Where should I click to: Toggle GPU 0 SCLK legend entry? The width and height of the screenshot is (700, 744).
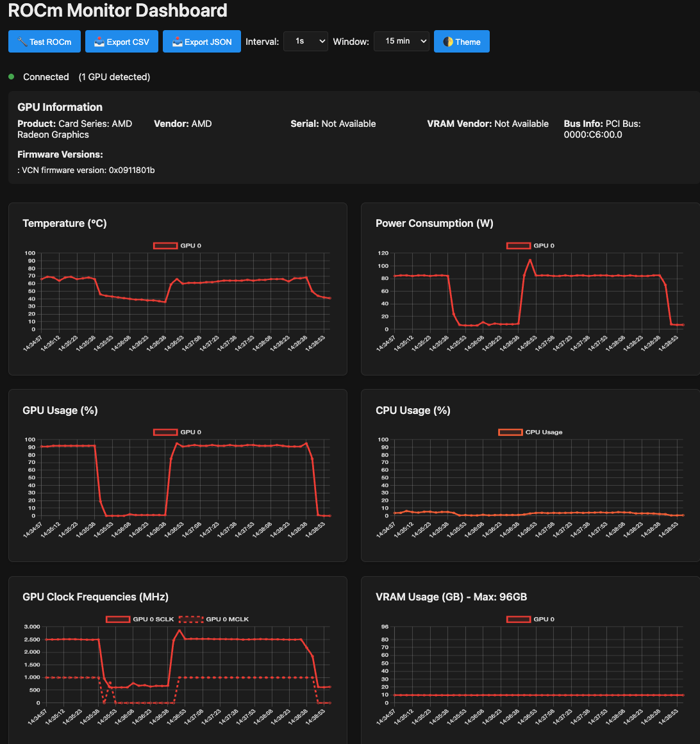click(140, 619)
